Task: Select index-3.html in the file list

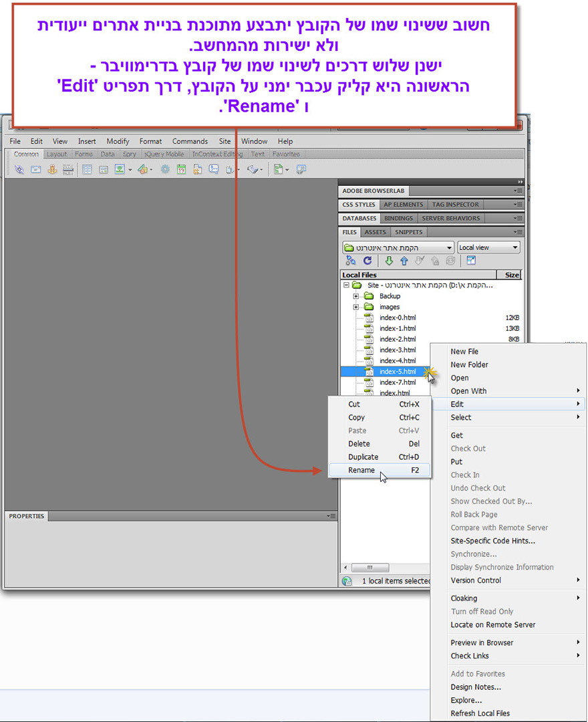Action: [397, 350]
